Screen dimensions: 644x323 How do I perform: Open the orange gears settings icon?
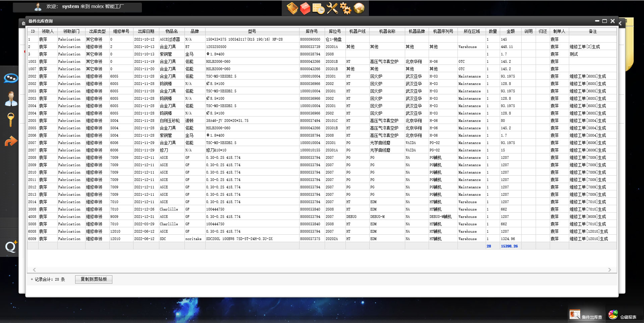[x=345, y=8]
